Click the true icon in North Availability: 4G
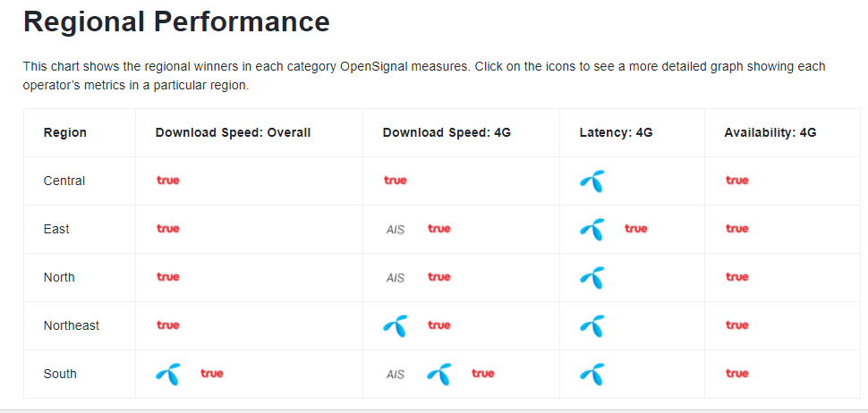The image size is (868, 413). [736, 276]
